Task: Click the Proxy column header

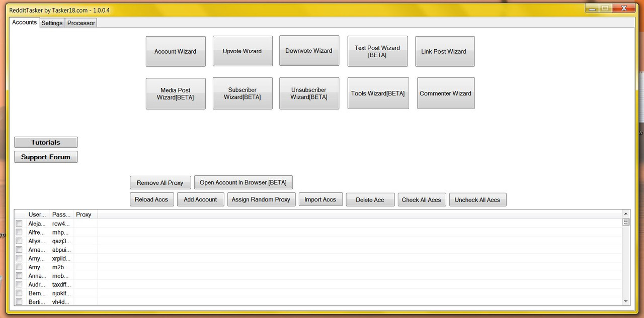Action: (86, 215)
